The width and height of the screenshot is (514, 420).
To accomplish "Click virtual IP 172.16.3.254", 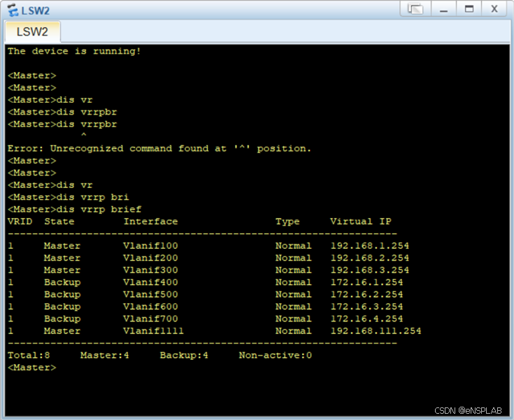I will [367, 306].
